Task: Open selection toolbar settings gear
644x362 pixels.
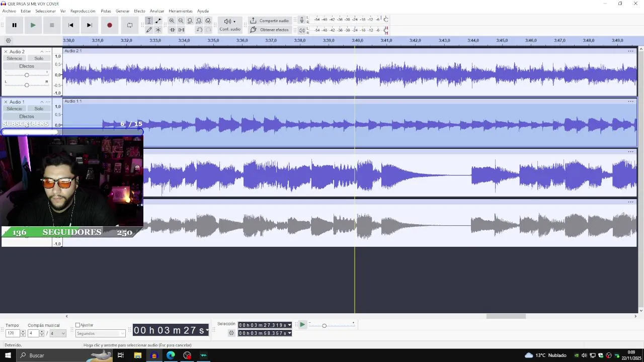Action: tap(231, 333)
